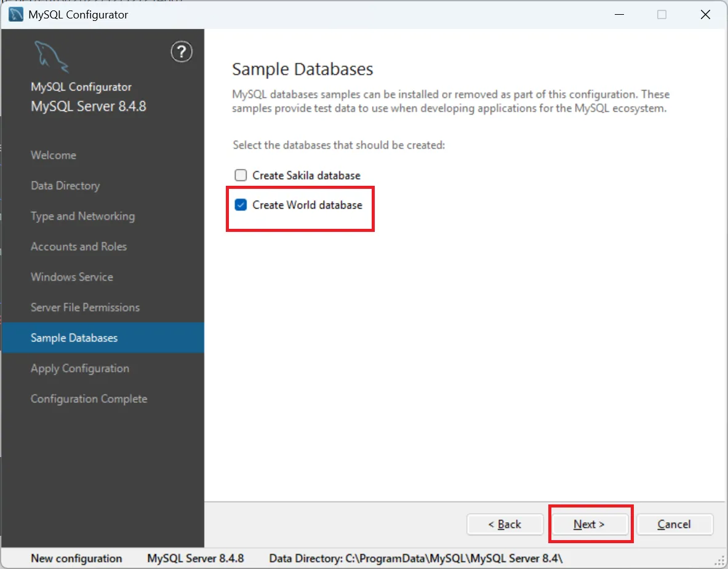
Task: Click the MySQL Configurator title bar icon
Action: tap(16, 14)
